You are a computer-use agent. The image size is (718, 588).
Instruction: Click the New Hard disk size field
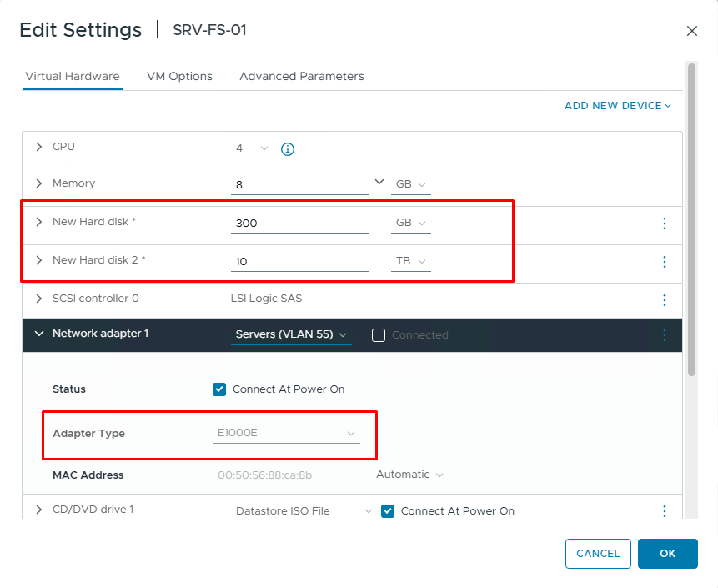(x=300, y=224)
